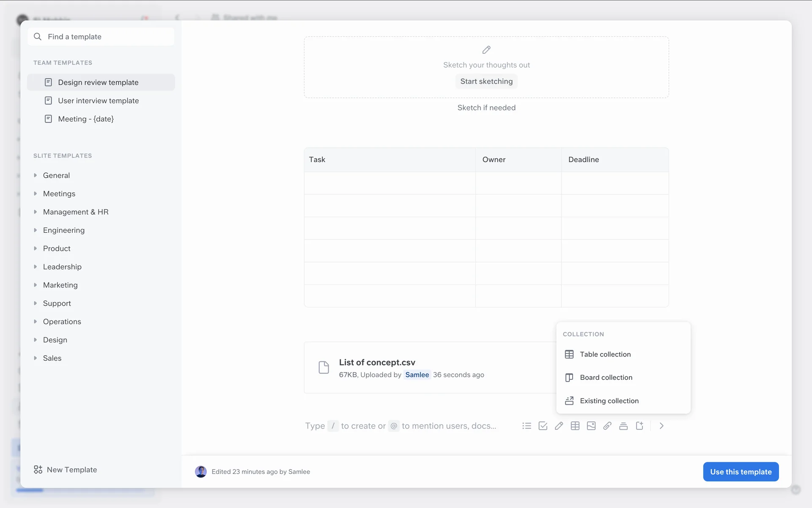Open the User interview template
Image resolution: width=812 pixels, height=508 pixels.
click(x=98, y=101)
